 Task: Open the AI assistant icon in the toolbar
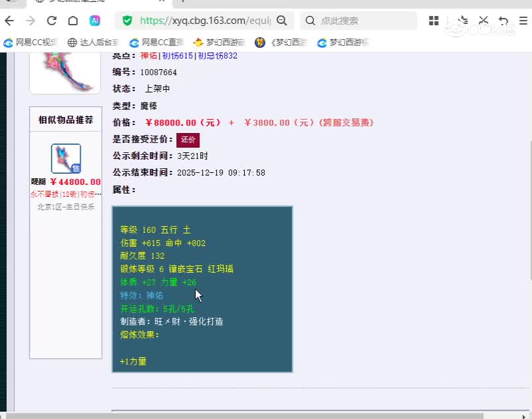pos(95,21)
